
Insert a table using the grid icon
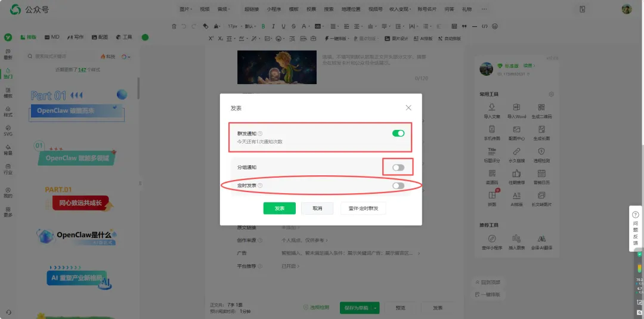[454, 26]
